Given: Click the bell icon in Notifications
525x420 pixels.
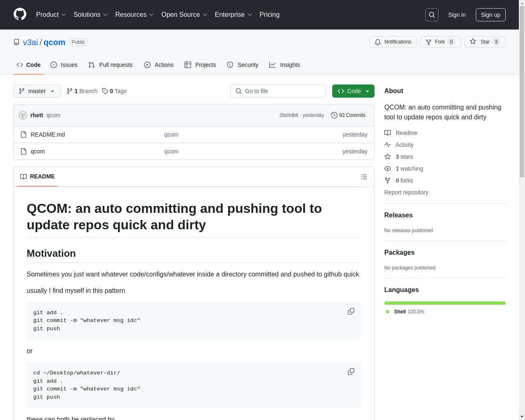Looking at the screenshot, I should (x=378, y=42).
